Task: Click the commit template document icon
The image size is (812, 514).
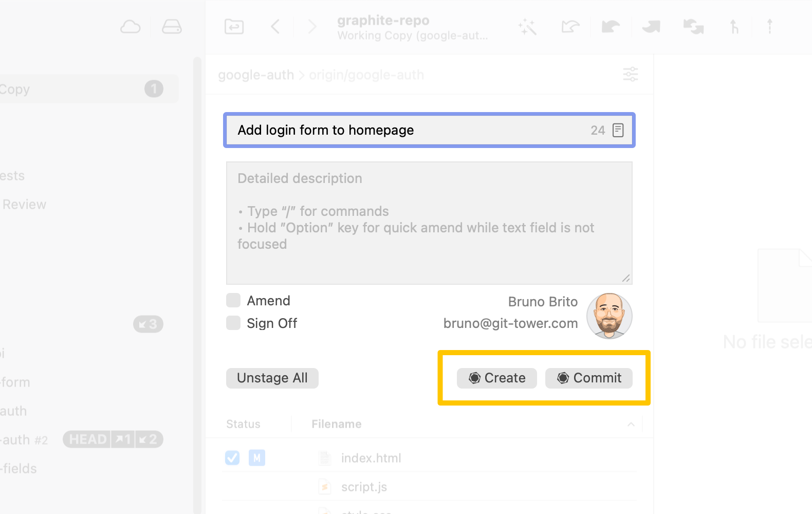Action: coord(618,131)
